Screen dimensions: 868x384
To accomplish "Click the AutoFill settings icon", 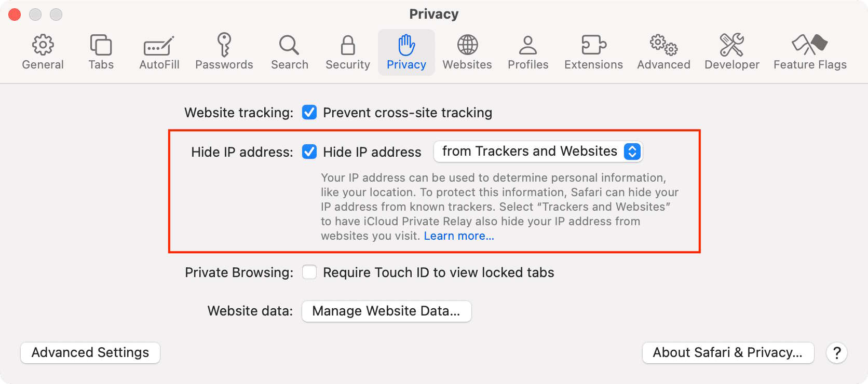I will coord(159,50).
